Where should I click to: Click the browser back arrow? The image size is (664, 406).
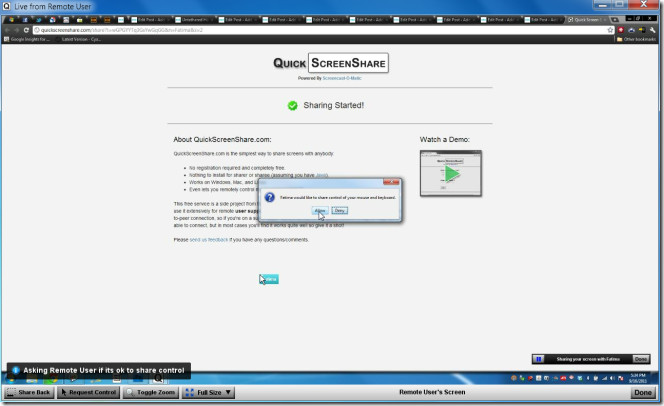click(7, 30)
